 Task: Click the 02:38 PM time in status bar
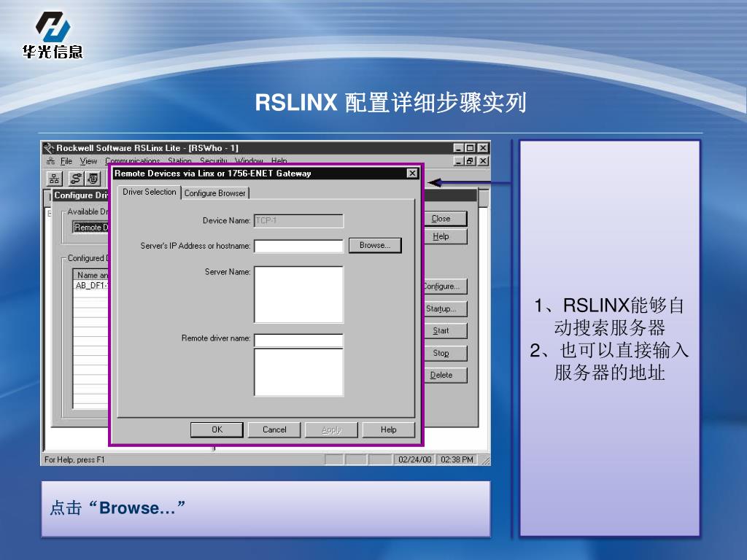click(x=457, y=459)
